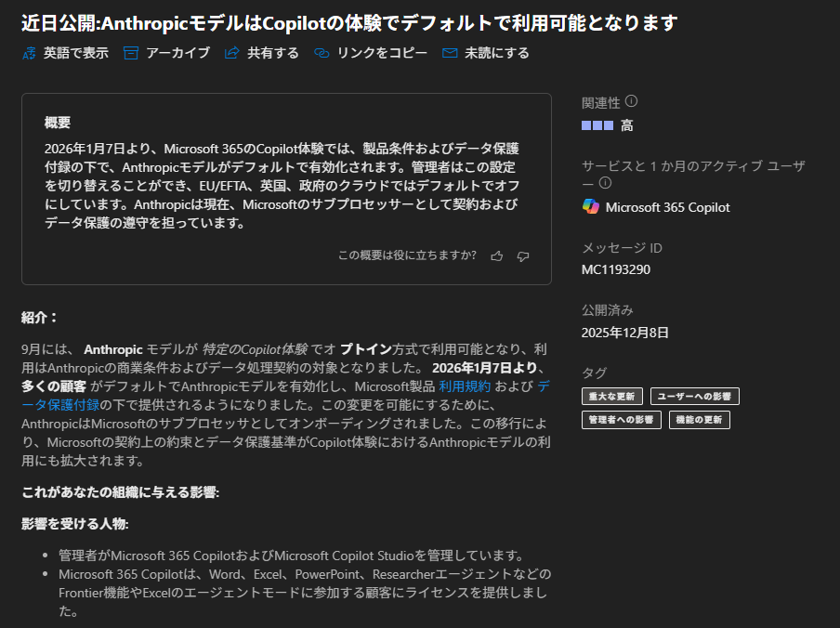Archive this message with the アーカイブ icon
Image resolution: width=840 pixels, height=628 pixels.
(131, 53)
